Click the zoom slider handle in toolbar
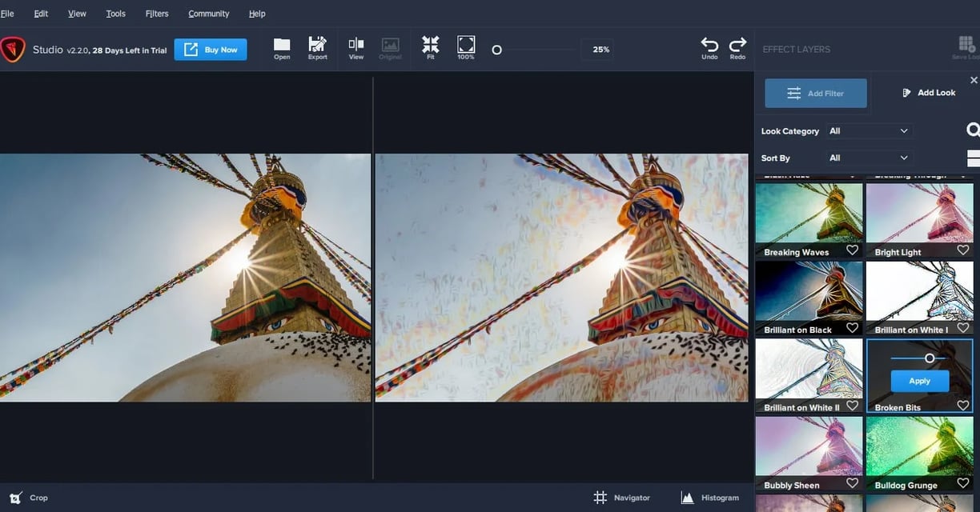Screen dimensions: 980x512 point(496,50)
